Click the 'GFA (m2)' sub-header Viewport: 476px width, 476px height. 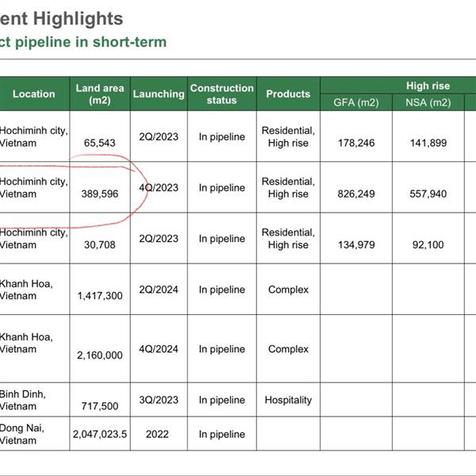(x=356, y=102)
